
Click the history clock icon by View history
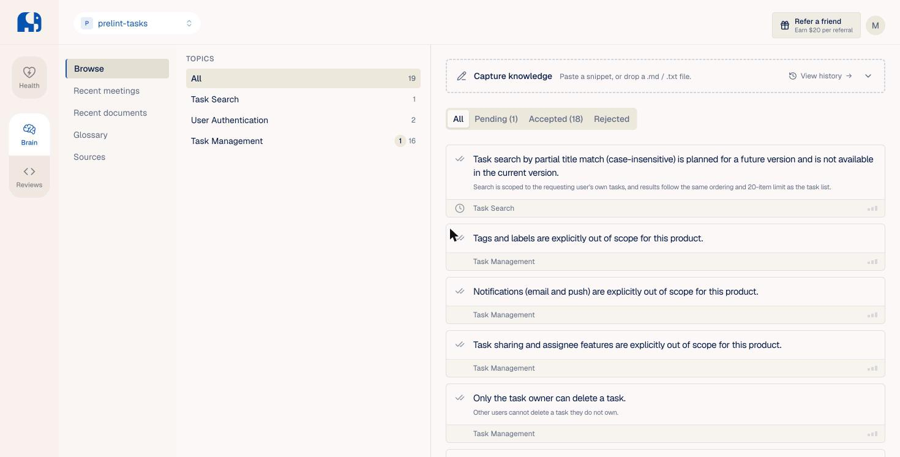[x=793, y=76]
